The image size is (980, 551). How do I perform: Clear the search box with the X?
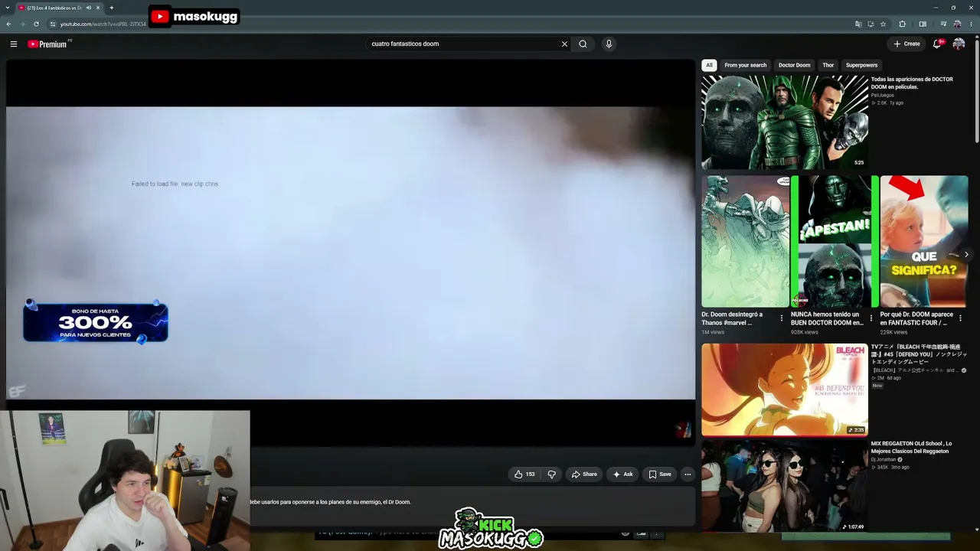coord(564,44)
